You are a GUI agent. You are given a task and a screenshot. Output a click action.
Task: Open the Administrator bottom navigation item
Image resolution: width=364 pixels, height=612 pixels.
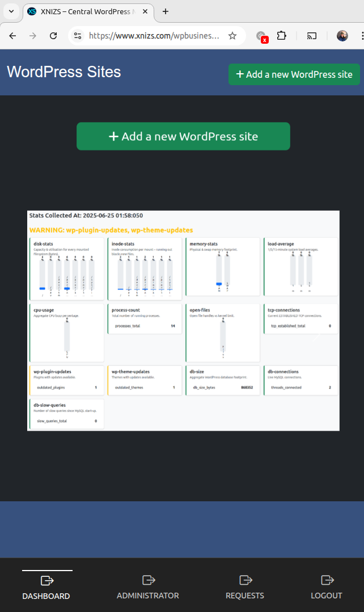pos(148,587)
